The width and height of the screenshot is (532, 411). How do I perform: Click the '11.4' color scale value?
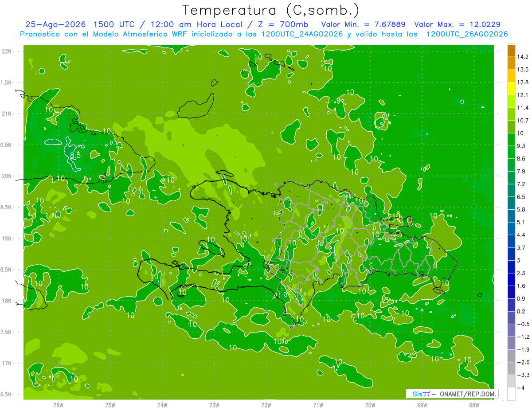pyautogui.click(x=523, y=108)
